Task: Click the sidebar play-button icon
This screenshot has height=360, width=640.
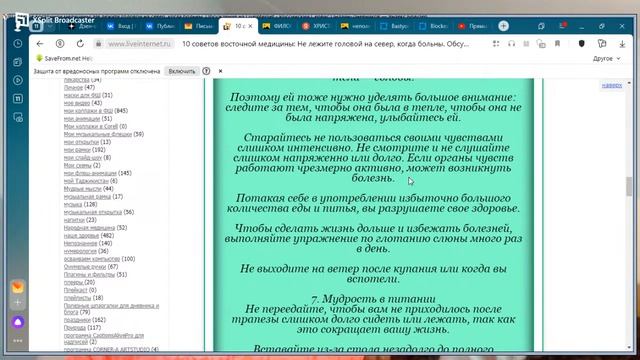Action: [18, 80]
